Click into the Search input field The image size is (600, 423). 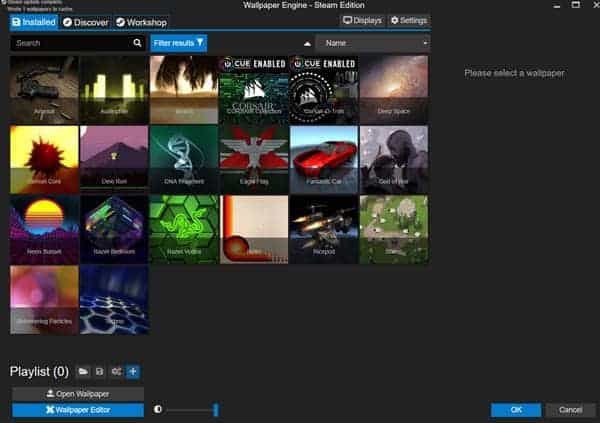point(70,43)
